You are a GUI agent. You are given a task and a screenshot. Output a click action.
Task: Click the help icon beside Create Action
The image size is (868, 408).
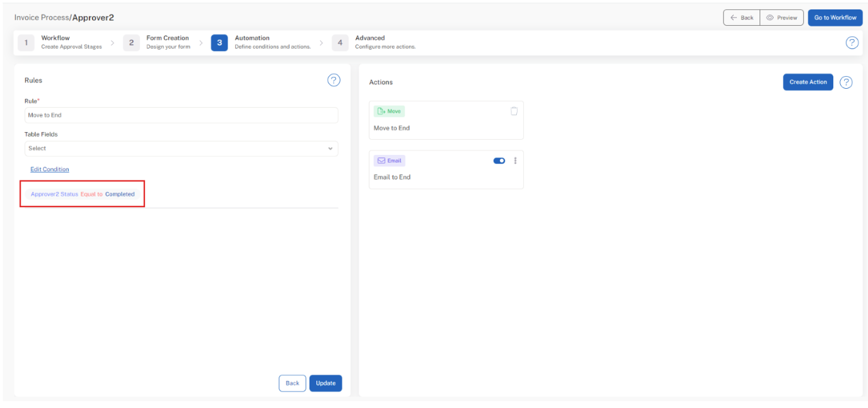846,82
